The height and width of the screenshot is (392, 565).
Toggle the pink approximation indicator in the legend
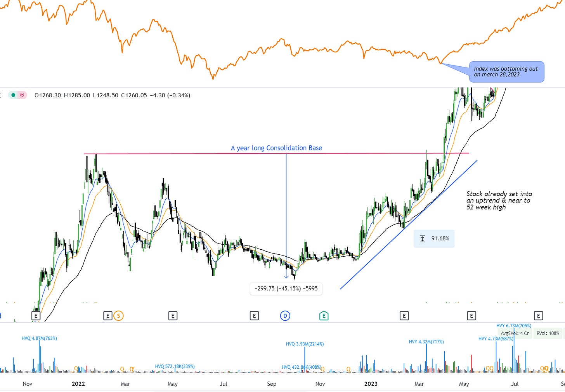click(x=22, y=95)
